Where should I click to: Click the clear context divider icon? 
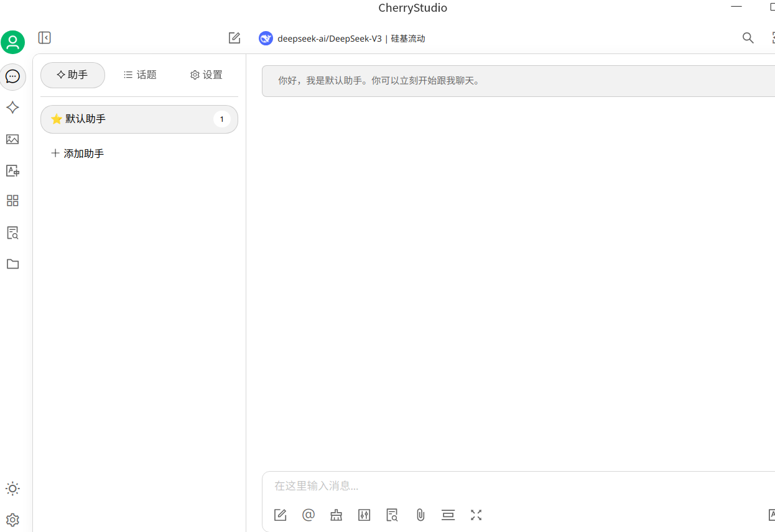(448, 515)
